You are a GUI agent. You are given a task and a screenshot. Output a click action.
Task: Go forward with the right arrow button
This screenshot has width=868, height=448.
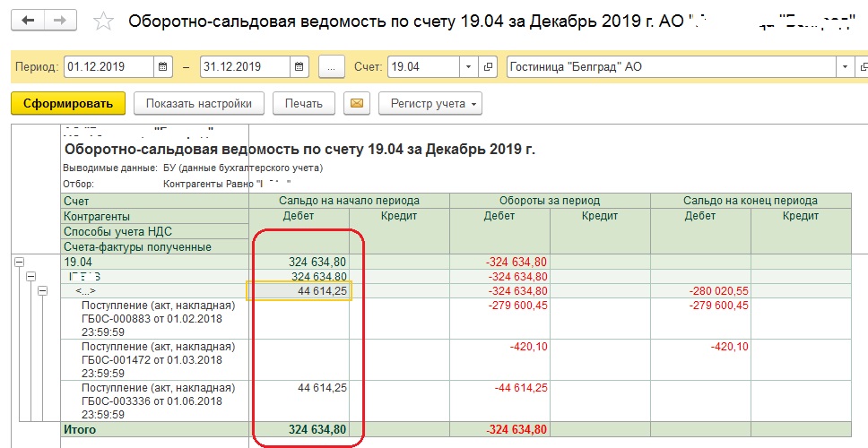point(60,21)
